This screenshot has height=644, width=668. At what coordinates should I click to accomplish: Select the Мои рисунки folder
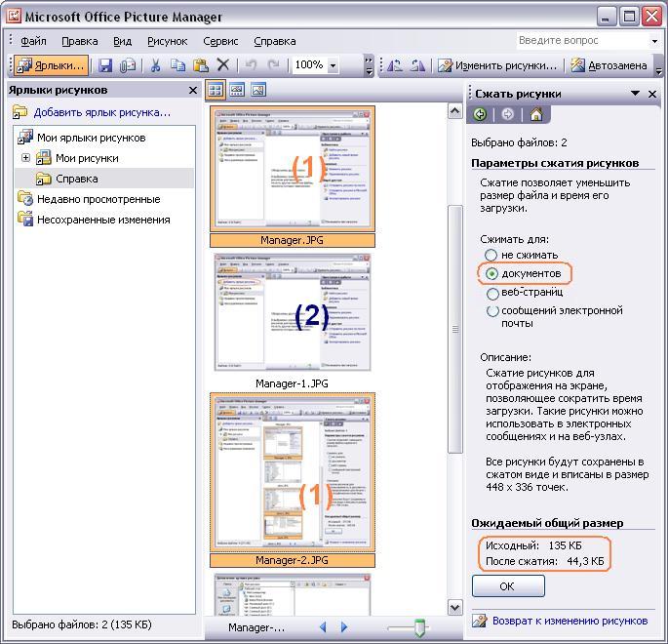pos(87,158)
